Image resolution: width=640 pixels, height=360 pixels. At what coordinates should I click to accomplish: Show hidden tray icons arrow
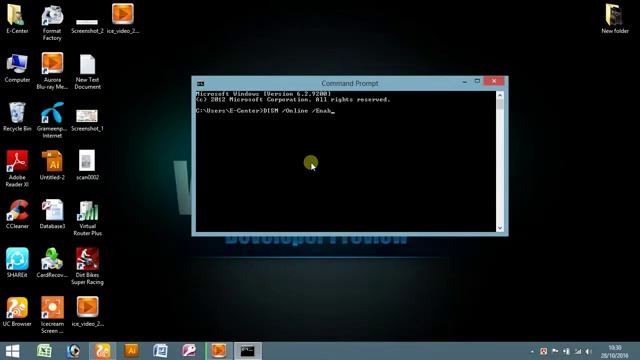click(x=532, y=351)
